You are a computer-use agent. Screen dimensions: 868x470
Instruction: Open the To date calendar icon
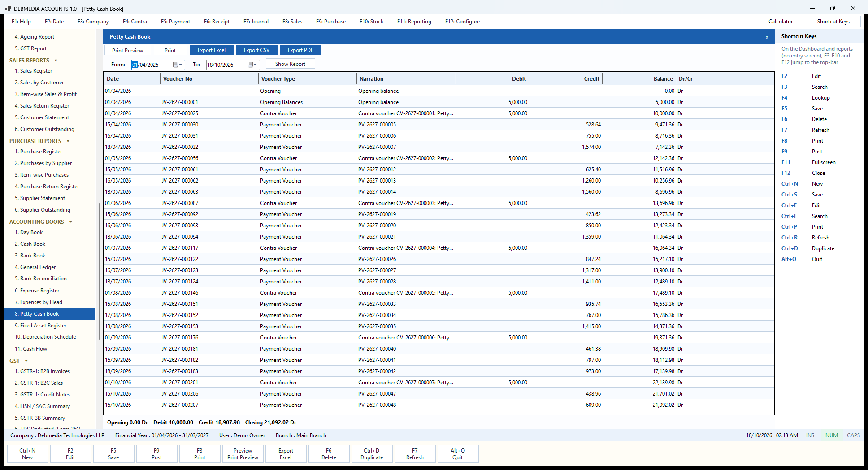(x=250, y=65)
